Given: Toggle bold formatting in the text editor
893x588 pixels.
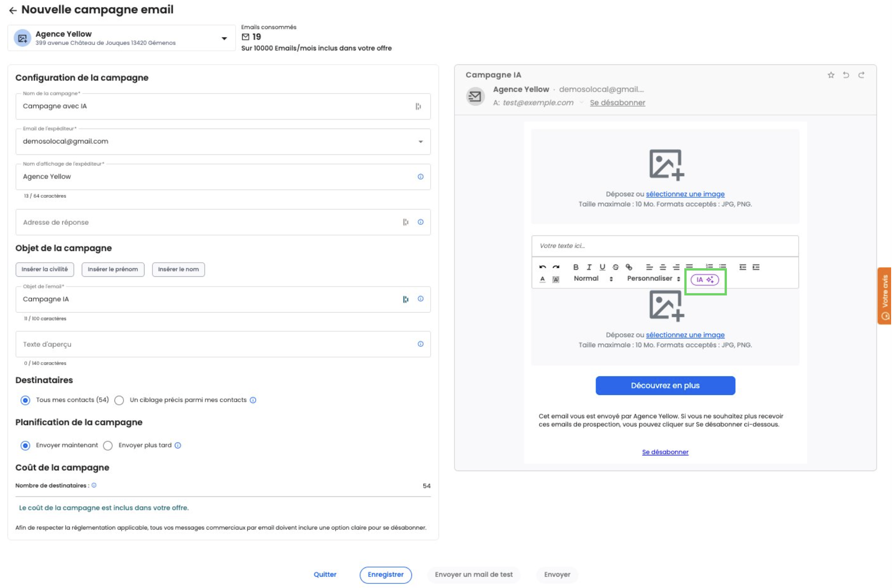Looking at the screenshot, I should 576,267.
